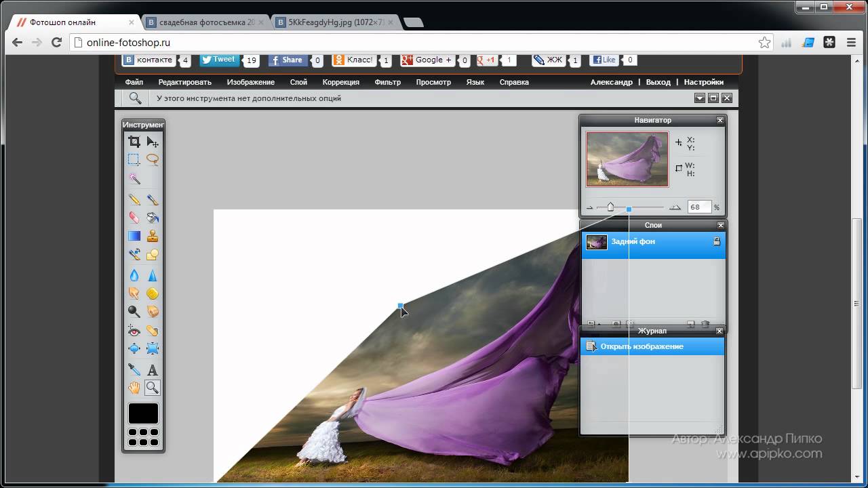Toggle the lock on Задний фон layer
Screen dimensions: 868x488
[716, 241]
